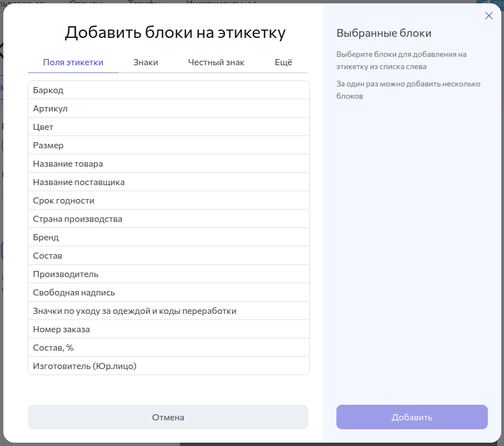Choose the Артикул field
This screenshot has height=446, width=504.
[x=168, y=109]
